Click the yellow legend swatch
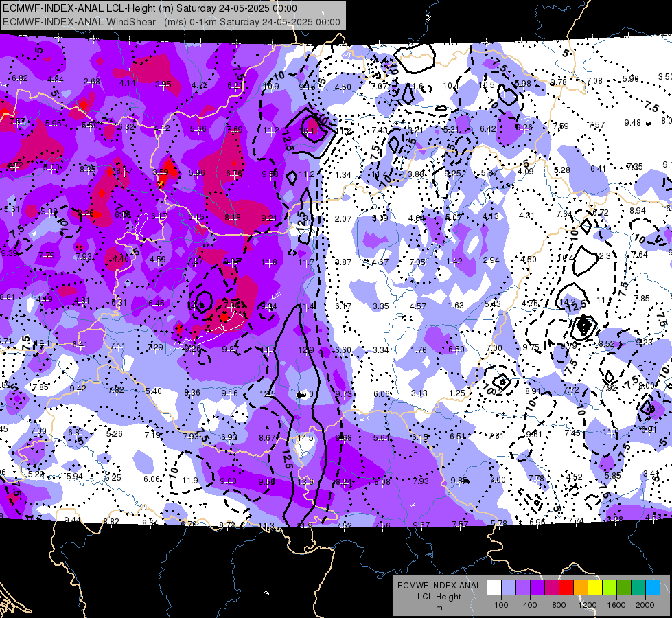Screen dimensions: 672x618 click(x=595, y=588)
